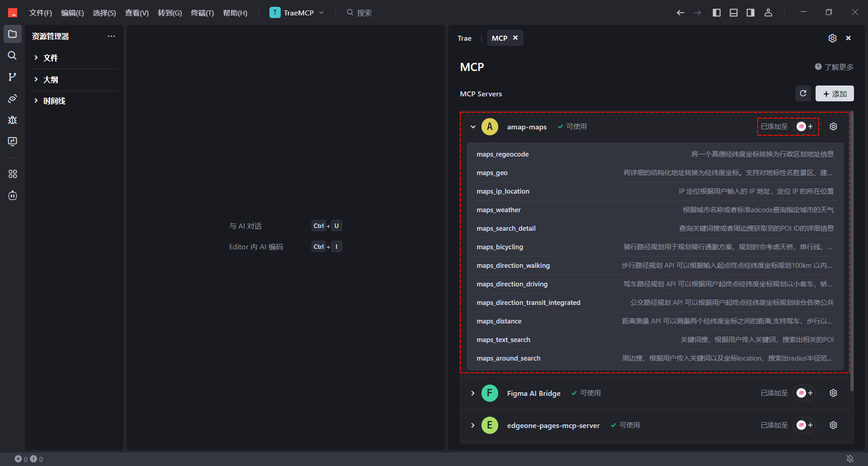Open the 查看(V) menu
The width and height of the screenshot is (868, 466).
[137, 13]
